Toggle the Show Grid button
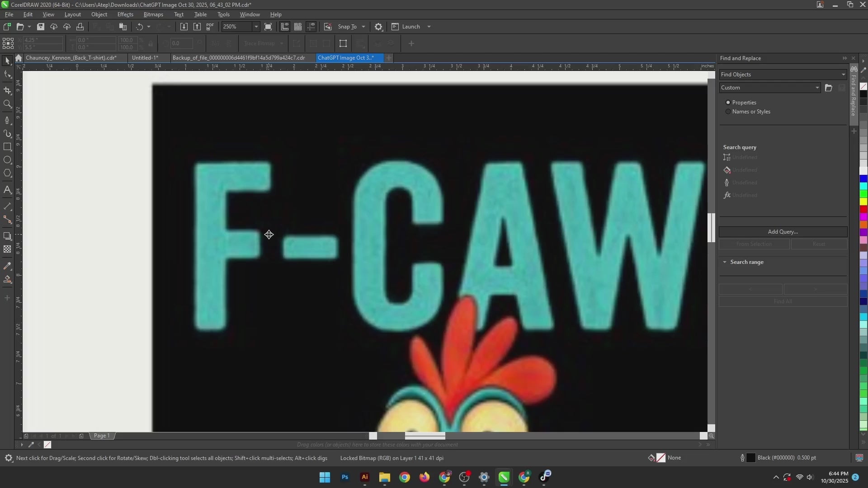The image size is (868, 488). (x=298, y=27)
